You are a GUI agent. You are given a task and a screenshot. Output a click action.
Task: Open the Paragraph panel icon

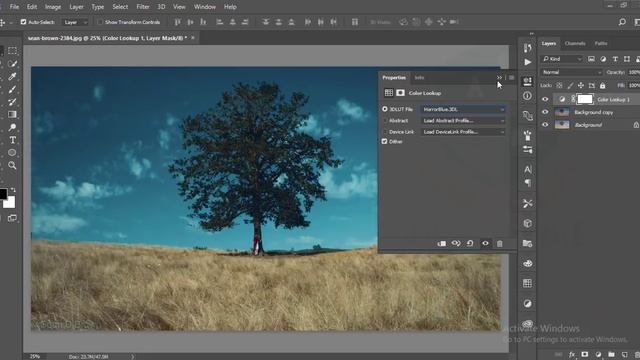[x=527, y=183]
